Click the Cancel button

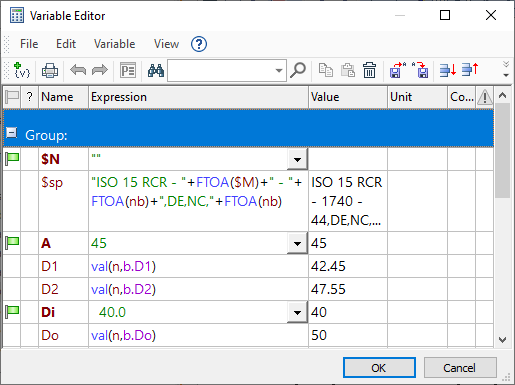460,368
